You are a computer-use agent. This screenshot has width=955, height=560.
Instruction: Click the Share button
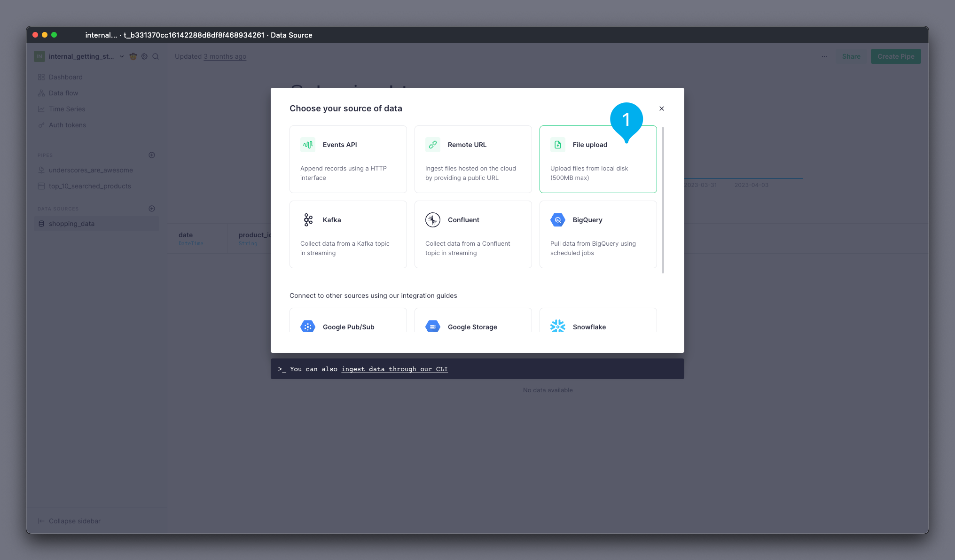pos(851,56)
